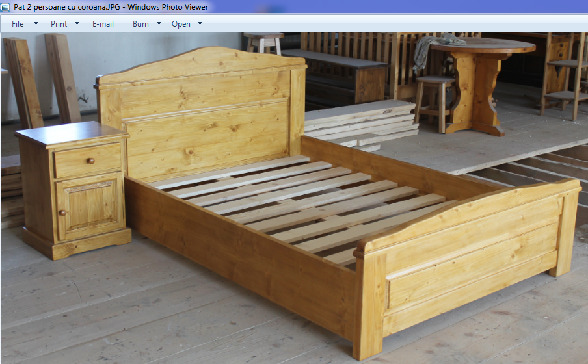Image resolution: width=588 pixels, height=364 pixels.
Task: Expand the Print dropdown arrow
Action: (x=77, y=23)
